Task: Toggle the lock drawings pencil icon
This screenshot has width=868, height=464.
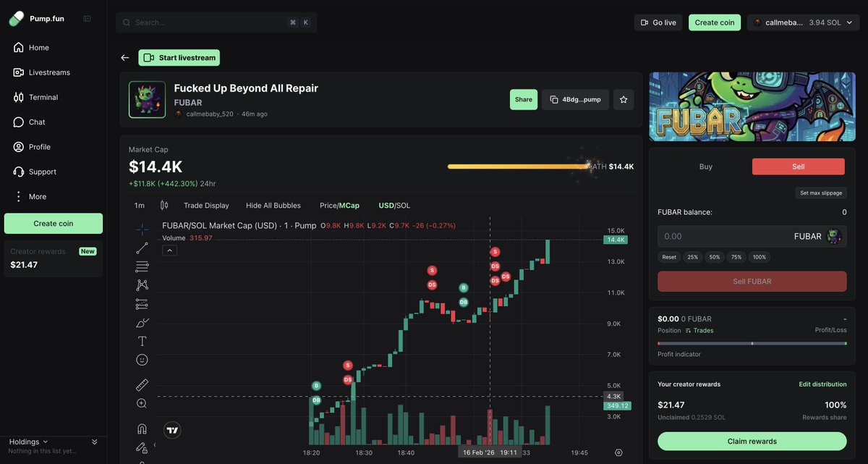Action: [x=142, y=447]
